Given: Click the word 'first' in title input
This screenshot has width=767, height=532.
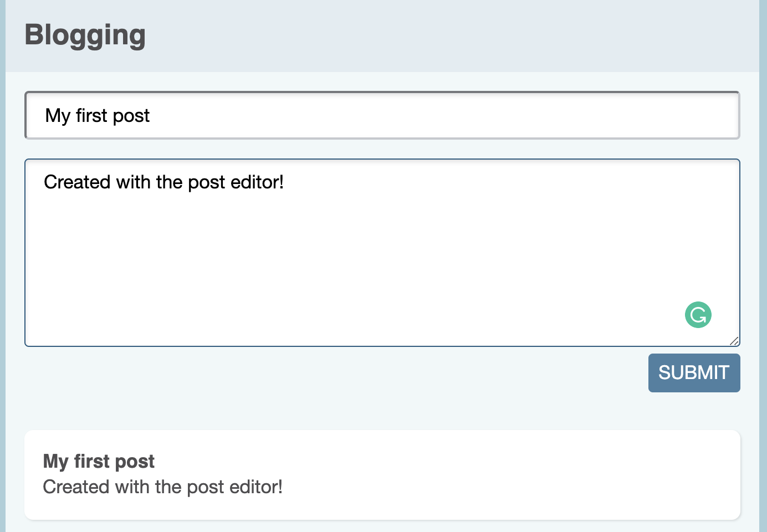Looking at the screenshot, I should coord(91,116).
